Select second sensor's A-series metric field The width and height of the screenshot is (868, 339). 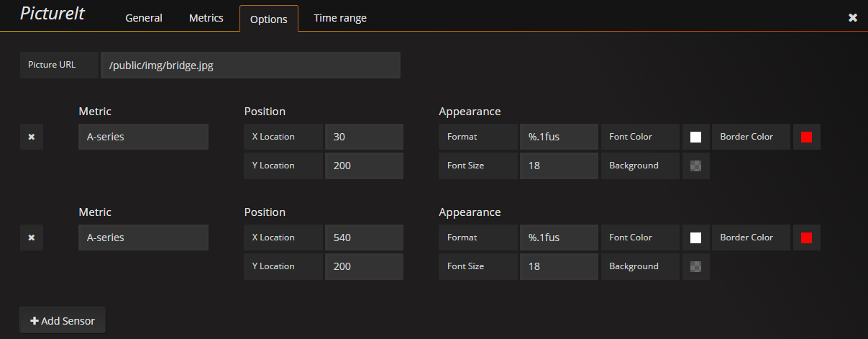pyautogui.click(x=143, y=238)
